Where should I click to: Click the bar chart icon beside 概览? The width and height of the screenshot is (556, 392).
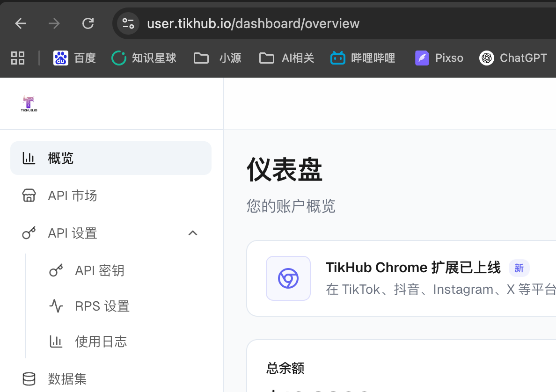pyautogui.click(x=29, y=158)
